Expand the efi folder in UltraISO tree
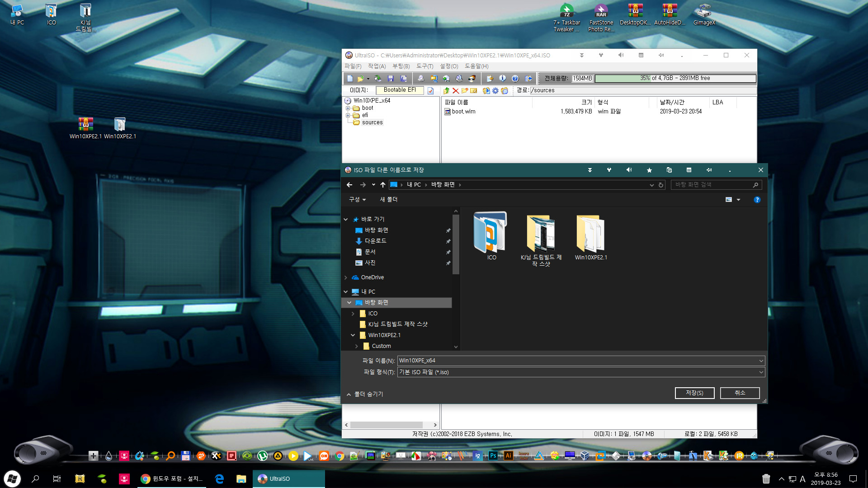868x488 pixels. [x=348, y=115]
